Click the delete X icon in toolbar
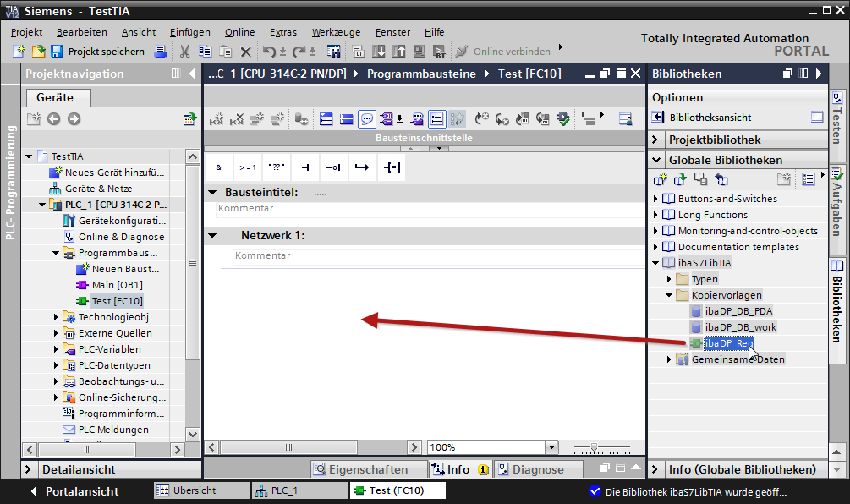This screenshot has height=504, width=850. [x=246, y=52]
